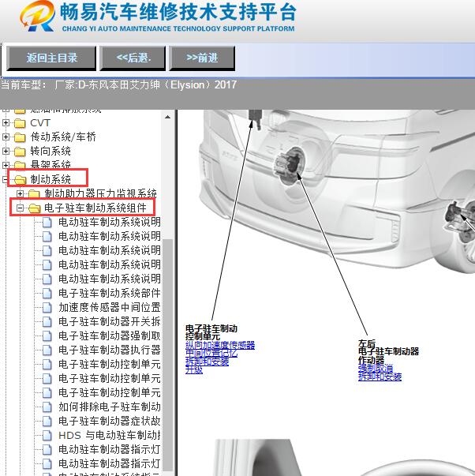Click document icon for 电子驻车制动系统部件
The image size is (475, 476).
pos(47,293)
